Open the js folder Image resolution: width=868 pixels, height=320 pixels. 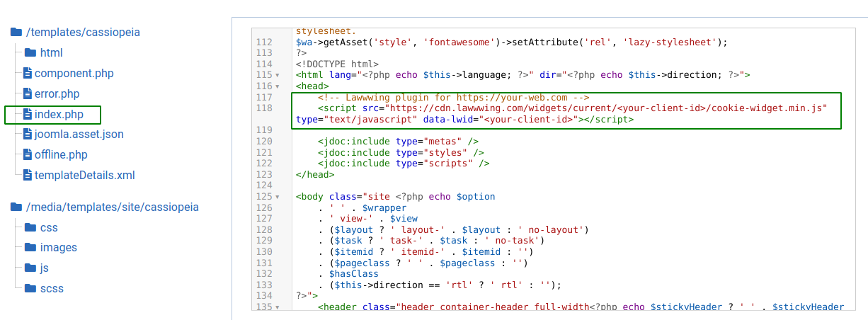pyautogui.click(x=45, y=268)
